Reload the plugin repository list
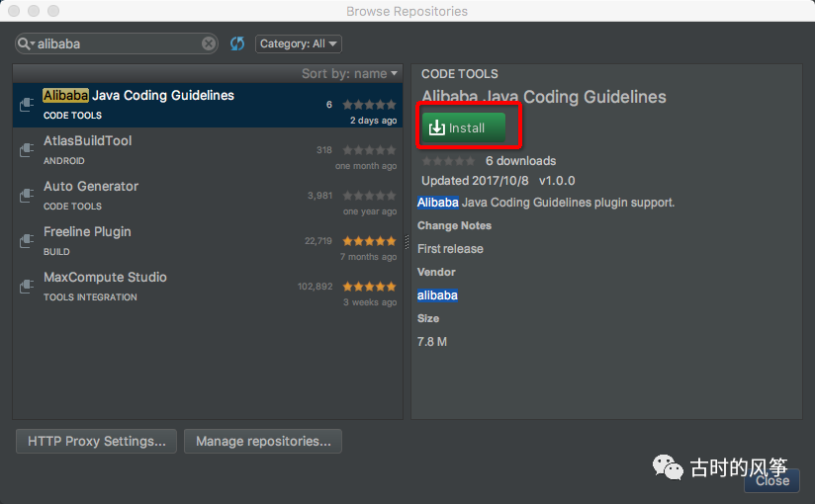Image resolution: width=815 pixels, height=504 pixels. [237, 43]
